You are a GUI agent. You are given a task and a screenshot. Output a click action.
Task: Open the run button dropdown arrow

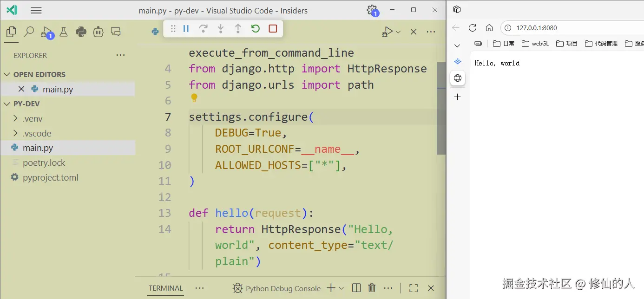(x=398, y=32)
